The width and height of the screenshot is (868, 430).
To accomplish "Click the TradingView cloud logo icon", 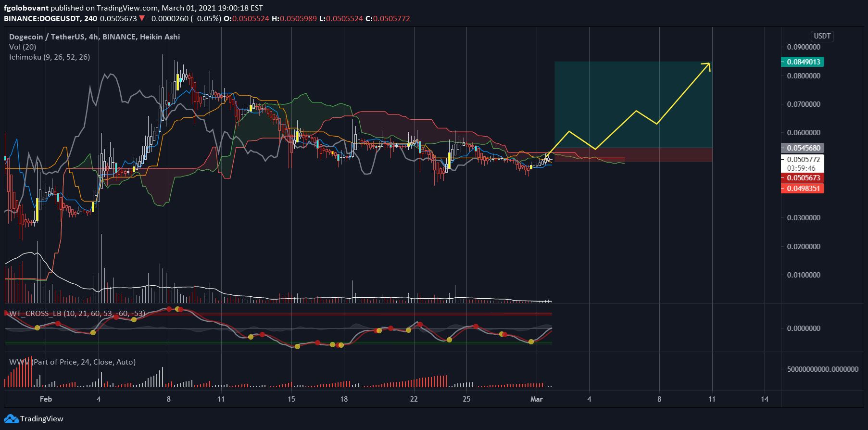I will click(11, 419).
